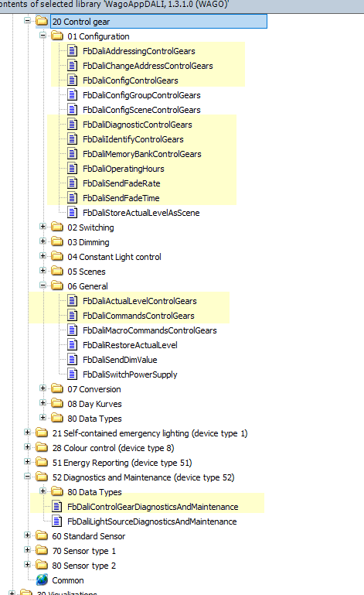
Task: Select the '28 Colour control (device type 8)' label
Action: tap(114, 448)
